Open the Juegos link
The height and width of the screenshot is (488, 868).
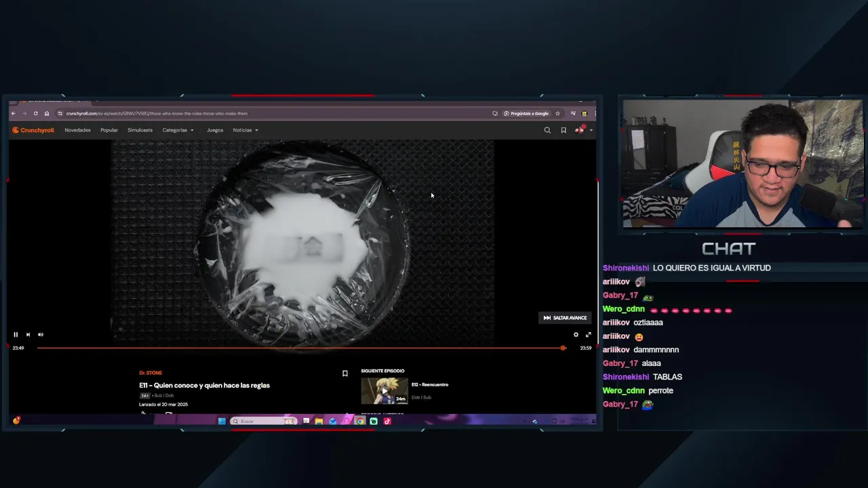215,130
